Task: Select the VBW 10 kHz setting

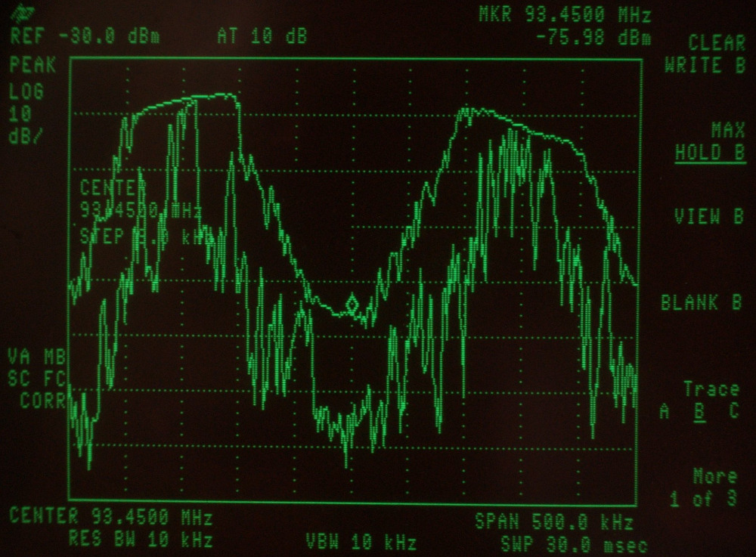Action: pyautogui.click(x=361, y=542)
